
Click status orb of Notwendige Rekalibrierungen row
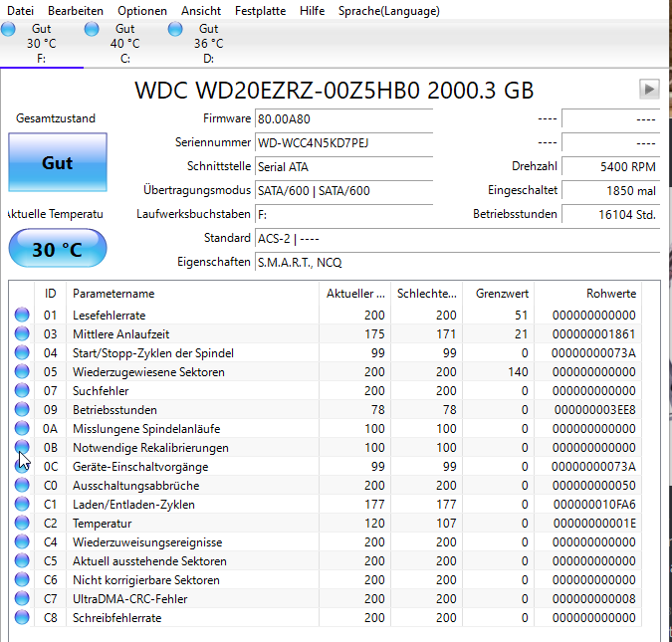(22, 447)
